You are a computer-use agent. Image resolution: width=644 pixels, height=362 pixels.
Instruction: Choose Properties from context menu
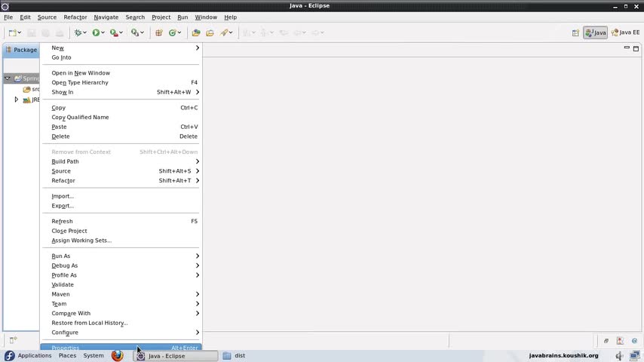click(121, 347)
